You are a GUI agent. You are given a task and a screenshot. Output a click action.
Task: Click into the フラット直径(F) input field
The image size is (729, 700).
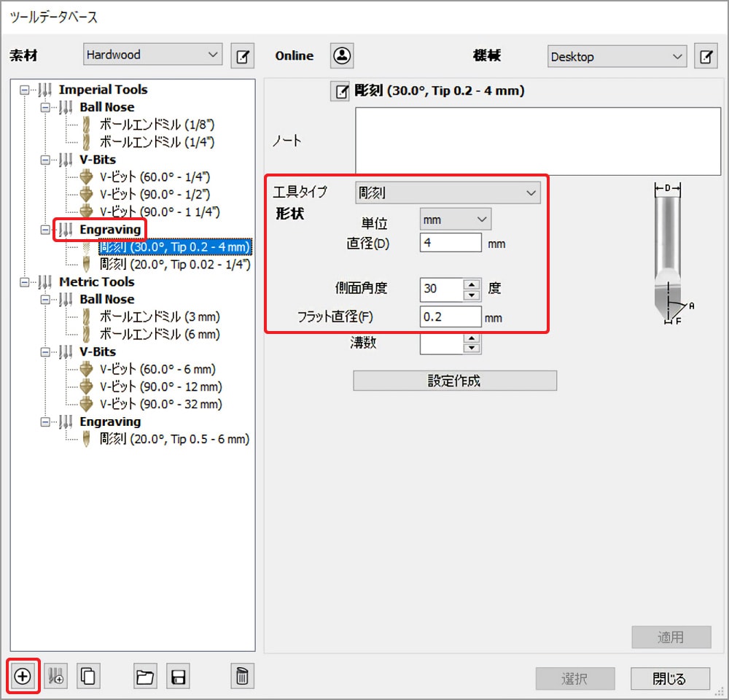pos(451,317)
